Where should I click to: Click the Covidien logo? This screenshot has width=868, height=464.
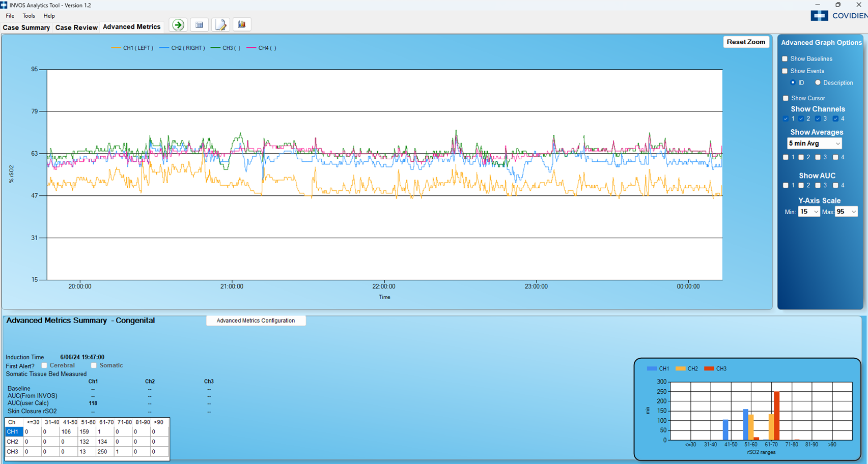point(838,16)
